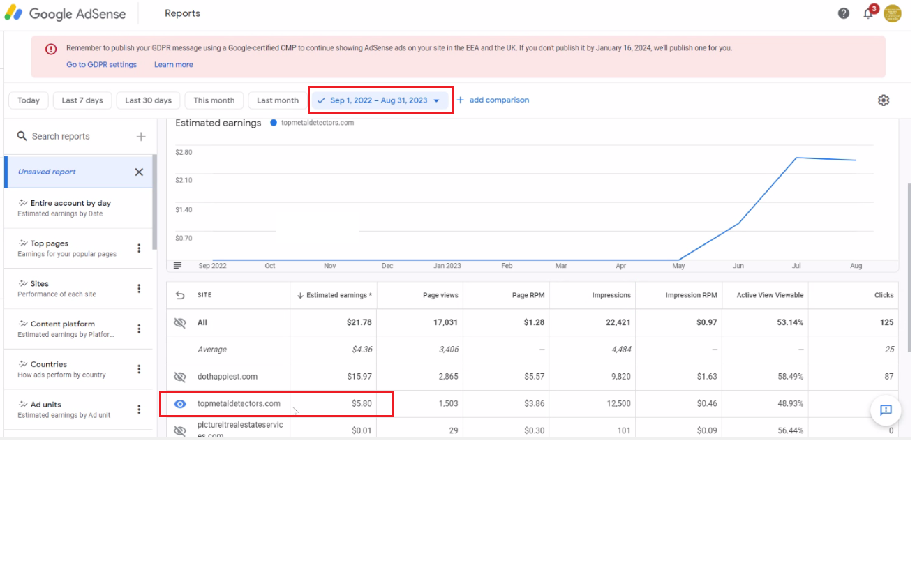Viewport: 924px width, 563px height.
Task: Open the account profile avatar
Action: [x=893, y=13]
